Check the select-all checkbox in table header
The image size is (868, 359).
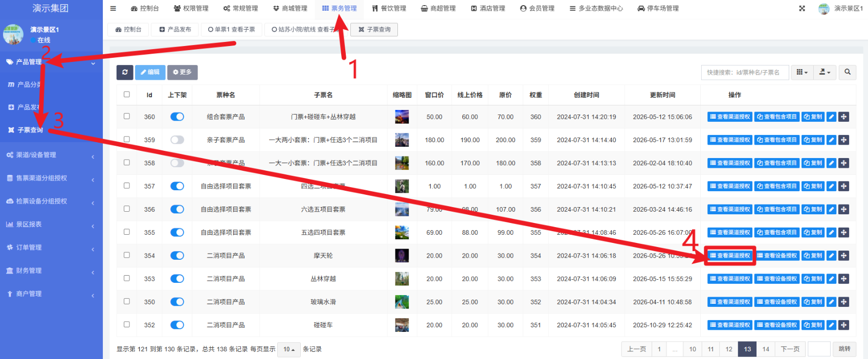(x=127, y=94)
